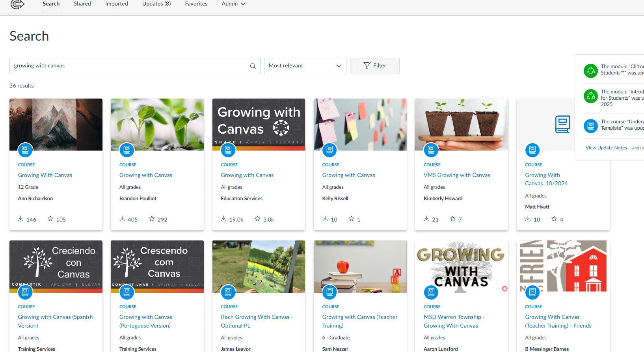The image size is (644, 352).
Task: Open Growing With Canvas by Ann Richardson
Action: tap(45, 175)
